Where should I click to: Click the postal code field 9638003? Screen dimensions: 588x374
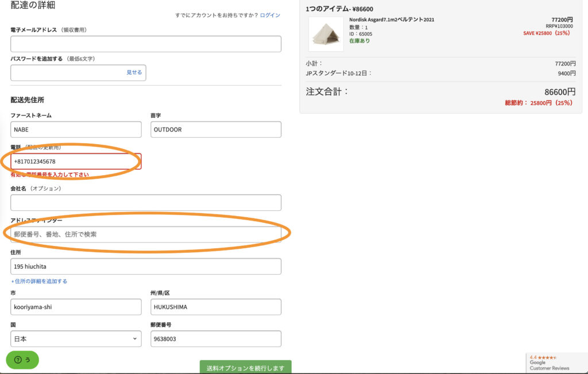click(x=216, y=339)
